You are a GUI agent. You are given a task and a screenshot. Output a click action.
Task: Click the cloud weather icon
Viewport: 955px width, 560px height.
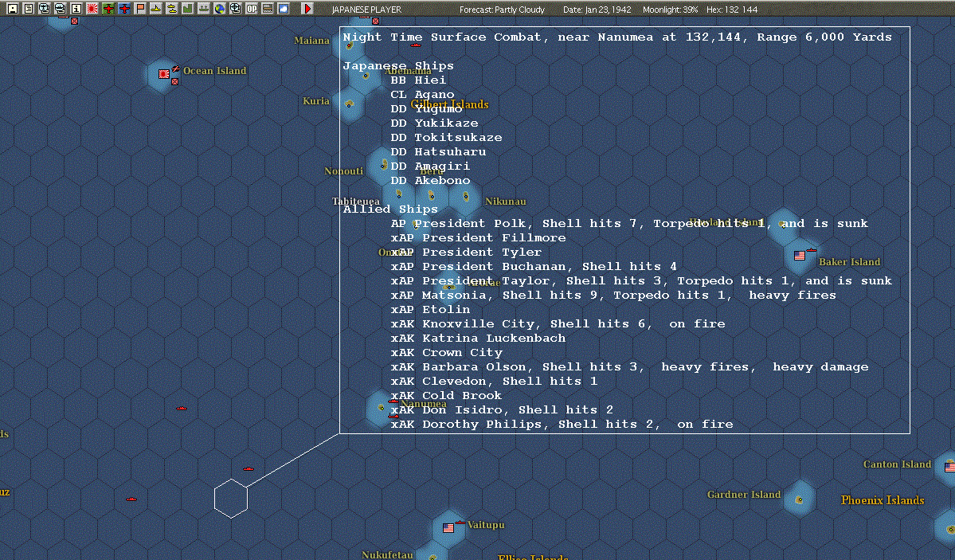point(284,9)
